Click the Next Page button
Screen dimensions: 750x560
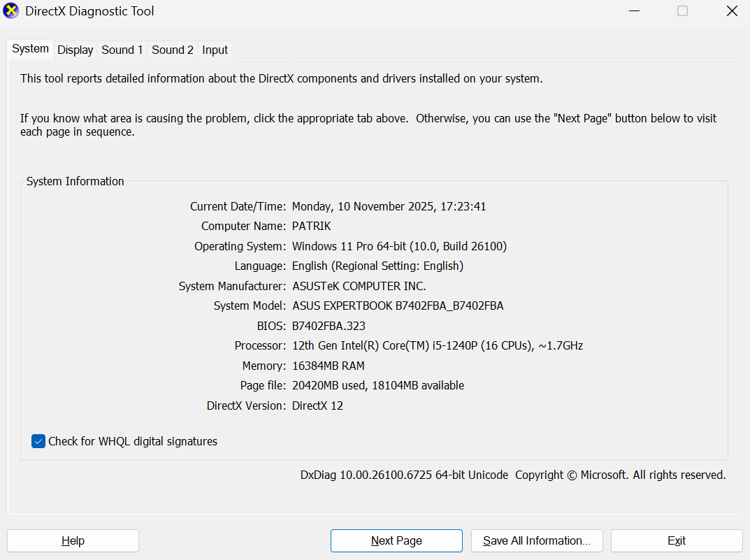click(396, 540)
